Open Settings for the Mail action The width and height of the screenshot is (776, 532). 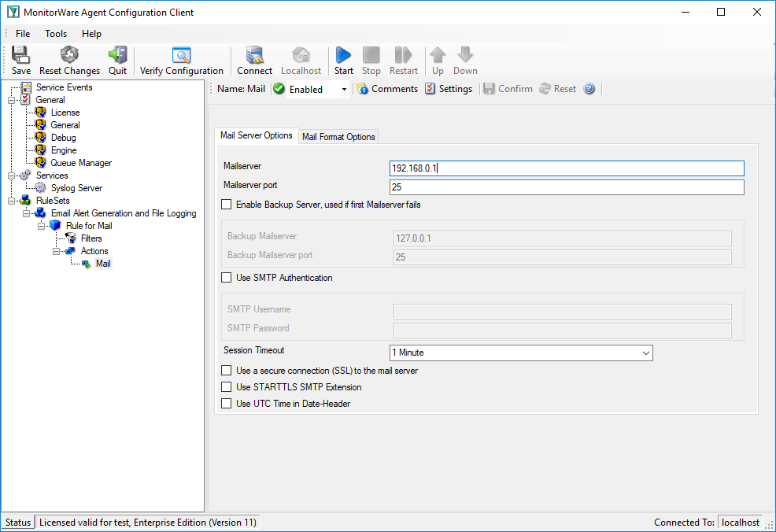pos(449,89)
